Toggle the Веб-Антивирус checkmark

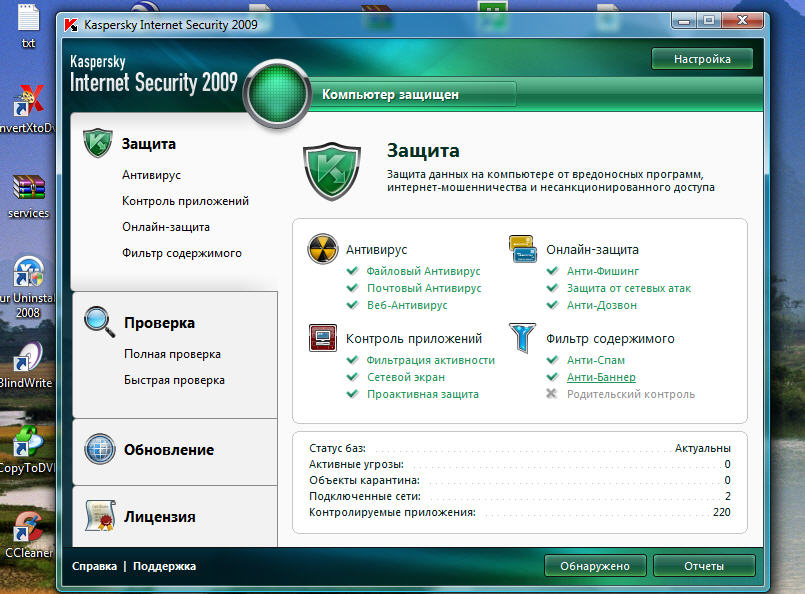[353, 305]
